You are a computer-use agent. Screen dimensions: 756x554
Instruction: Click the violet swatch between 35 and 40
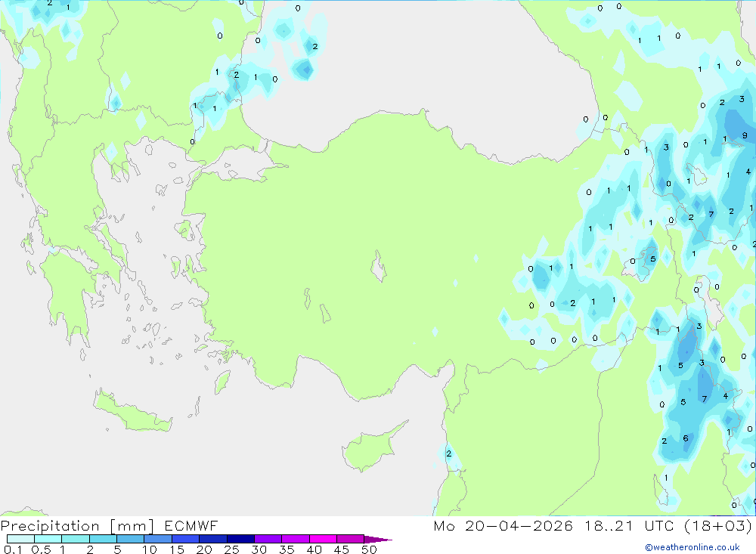tap(296, 539)
